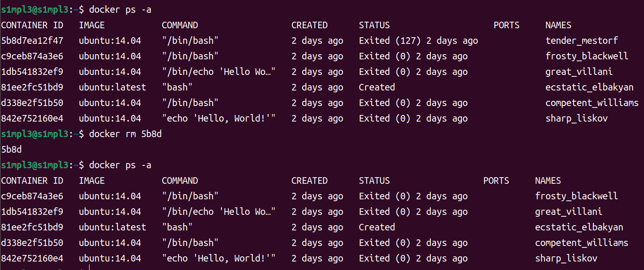The image size is (644, 270).
Task: Click the STATUS header in the second listing
Action: [374, 180]
